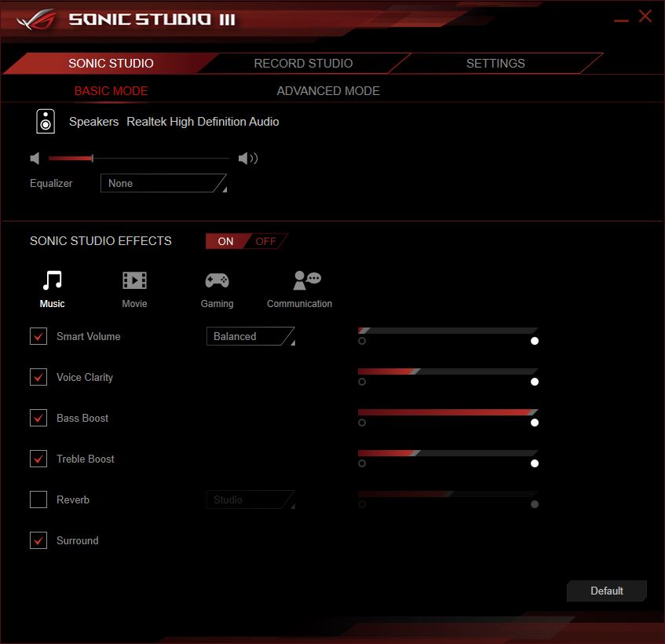The height and width of the screenshot is (644, 665).
Task: Open the Smart Volume Balanced dropdown
Action: pos(250,336)
